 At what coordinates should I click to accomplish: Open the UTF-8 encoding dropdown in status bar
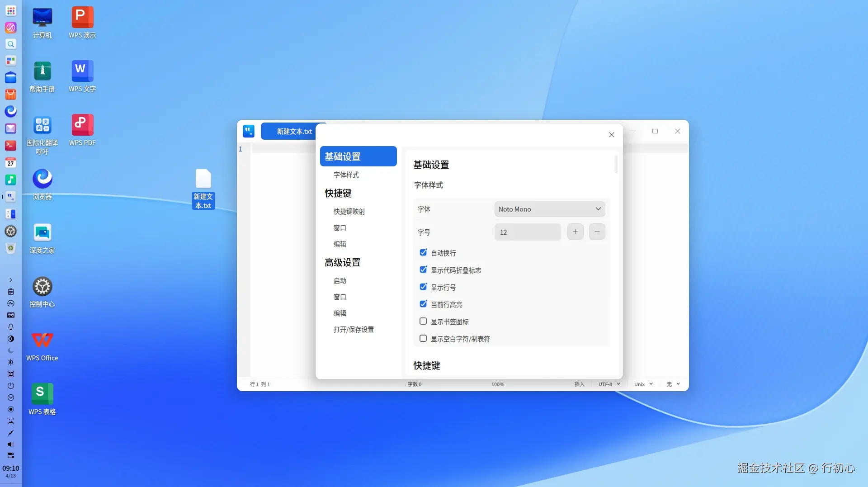(x=609, y=384)
